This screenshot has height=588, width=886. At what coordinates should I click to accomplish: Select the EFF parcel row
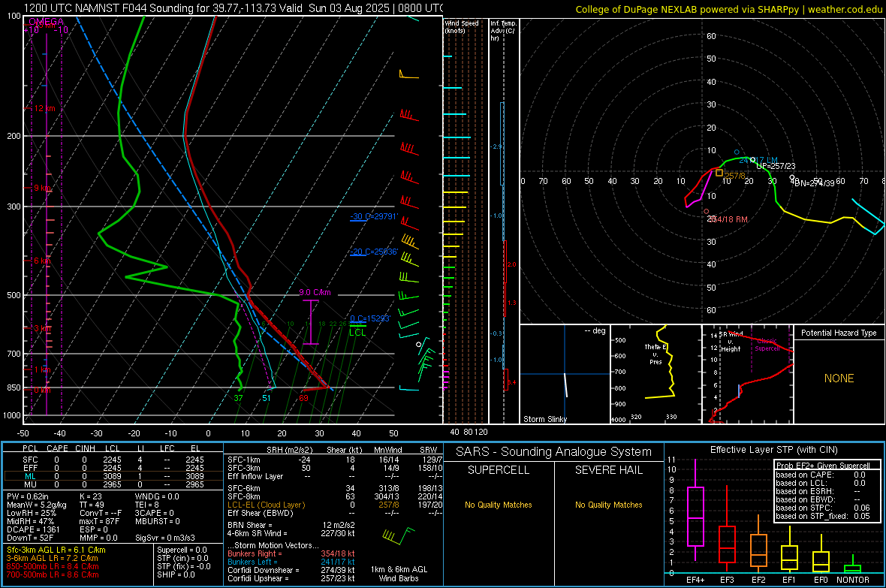[x=113, y=468]
